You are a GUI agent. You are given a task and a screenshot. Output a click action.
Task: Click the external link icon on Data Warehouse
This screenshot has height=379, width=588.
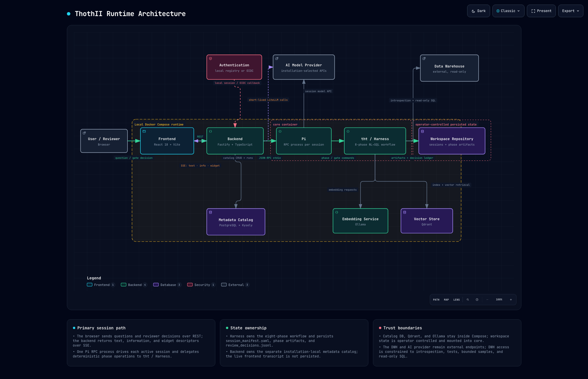(424, 59)
